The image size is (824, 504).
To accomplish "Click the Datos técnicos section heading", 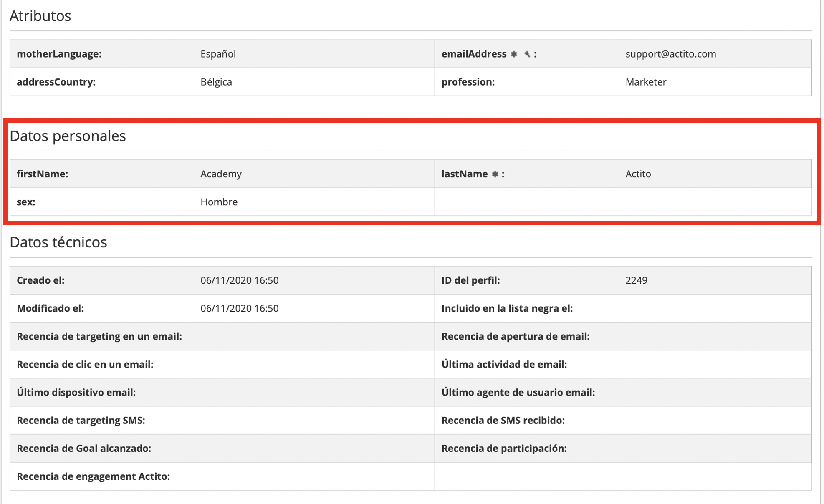I will [58, 242].
